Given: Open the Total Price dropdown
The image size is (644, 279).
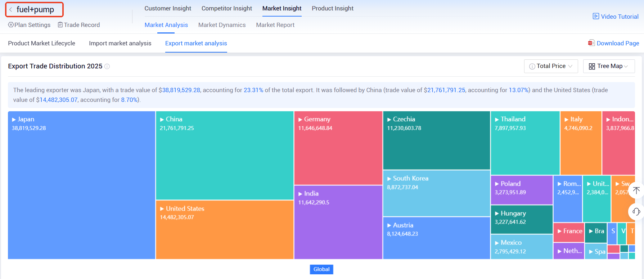Looking at the screenshot, I should coord(551,66).
